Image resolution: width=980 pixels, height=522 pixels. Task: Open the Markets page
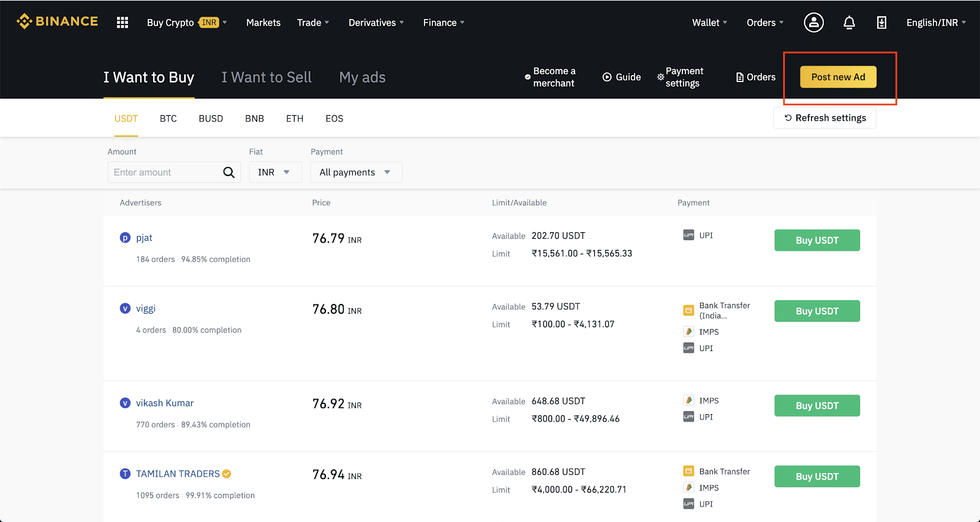point(263,23)
